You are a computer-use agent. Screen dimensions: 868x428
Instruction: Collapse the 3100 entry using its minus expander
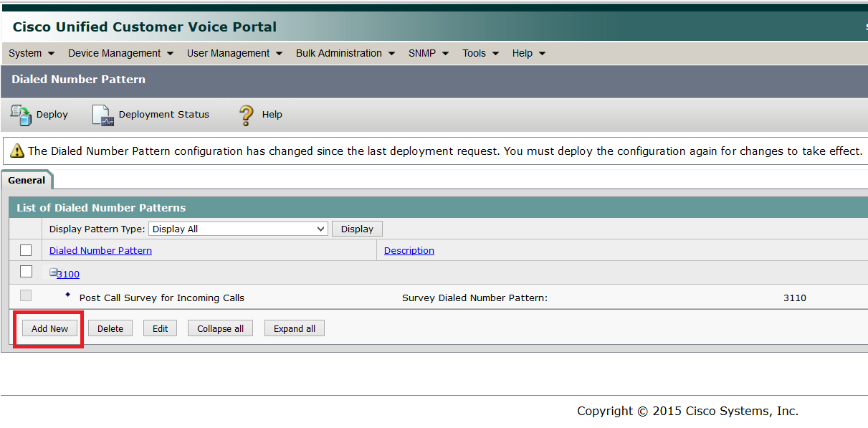52,272
